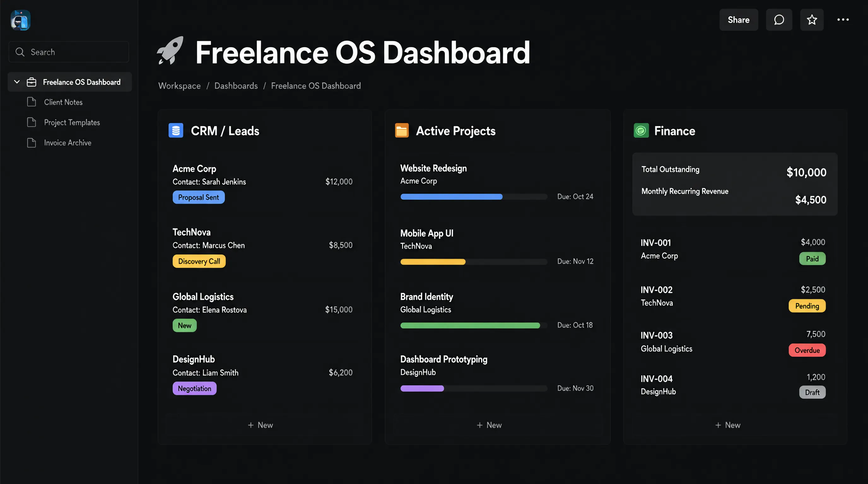Go to Dashboards in the breadcrumb
This screenshot has width=868, height=484.
tap(236, 86)
